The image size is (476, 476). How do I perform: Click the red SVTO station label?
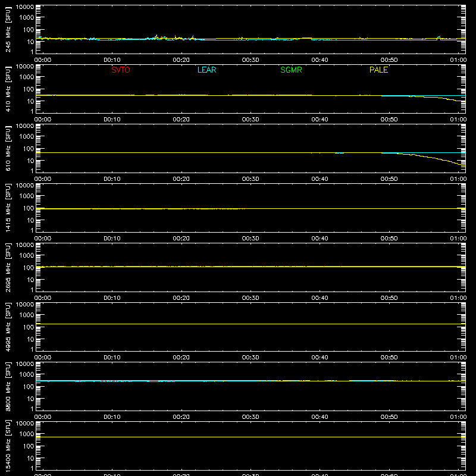pyautogui.click(x=121, y=70)
